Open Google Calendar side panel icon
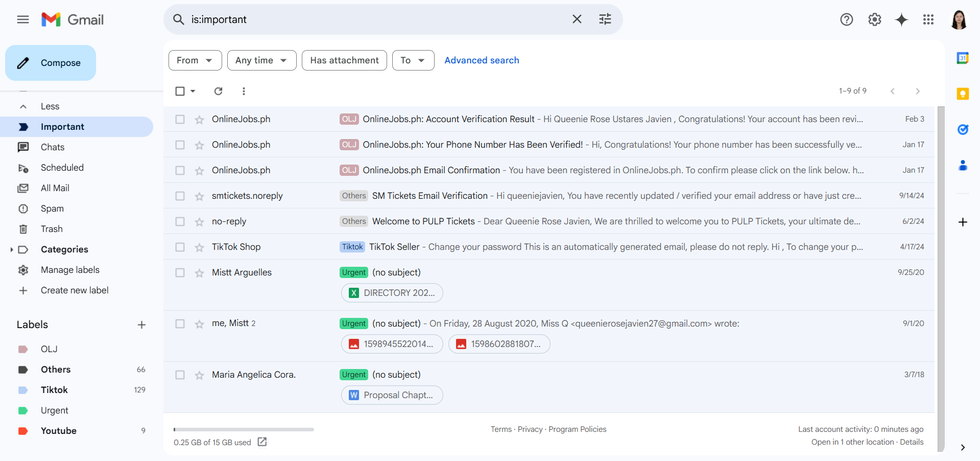This screenshot has height=461, width=980. (x=963, y=58)
